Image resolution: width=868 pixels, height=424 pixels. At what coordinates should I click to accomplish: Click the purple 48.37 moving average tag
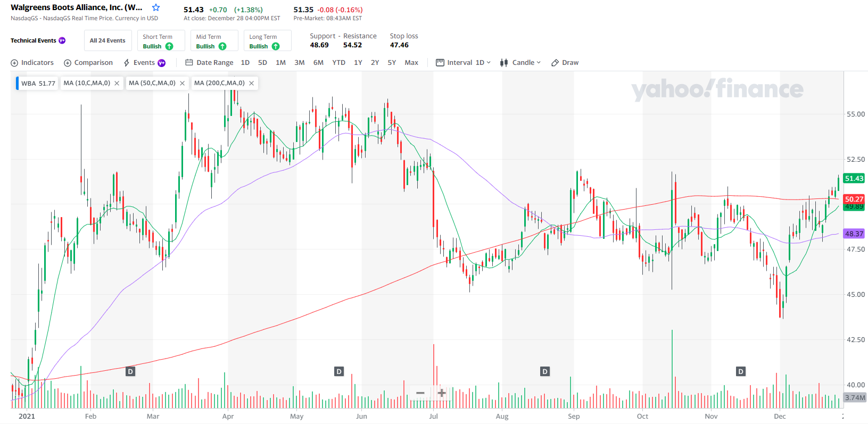tap(854, 234)
